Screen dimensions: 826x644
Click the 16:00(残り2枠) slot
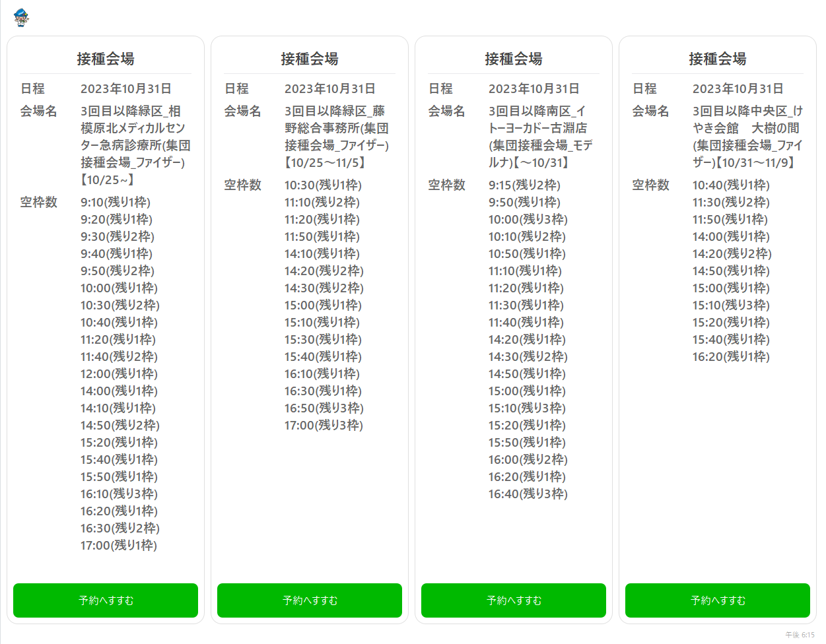tap(528, 460)
